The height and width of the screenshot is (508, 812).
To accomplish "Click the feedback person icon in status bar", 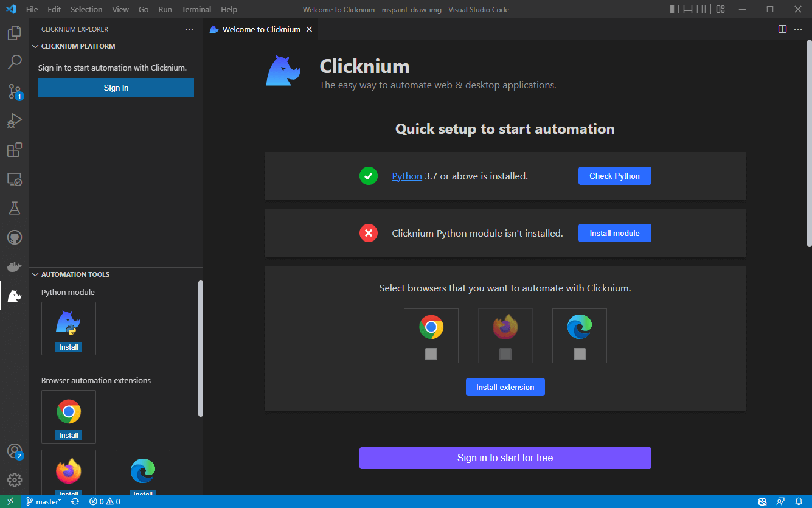I will click(780, 501).
